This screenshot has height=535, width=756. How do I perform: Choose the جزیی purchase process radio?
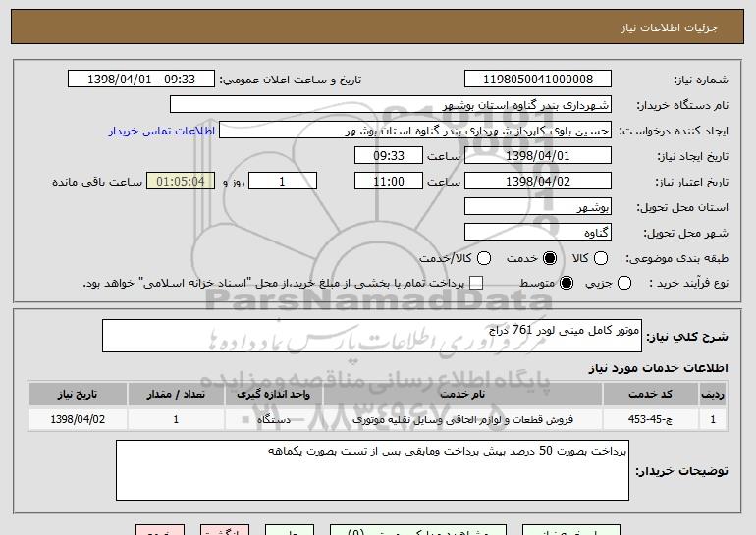(624, 283)
